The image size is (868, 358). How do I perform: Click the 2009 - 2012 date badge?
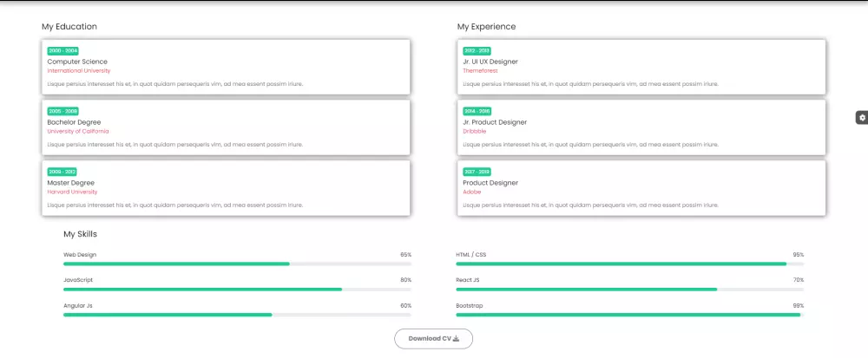[62, 172]
